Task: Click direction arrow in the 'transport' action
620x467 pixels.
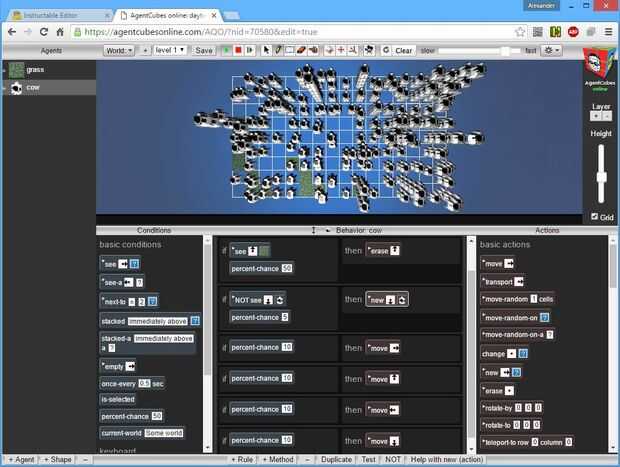Action: [x=519, y=282]
